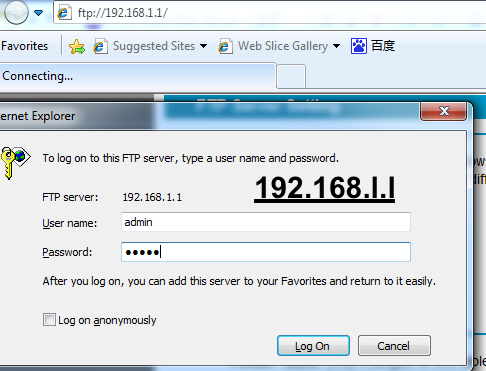
Task: Click the address bar page icon
Action: (x=63, y=13)
